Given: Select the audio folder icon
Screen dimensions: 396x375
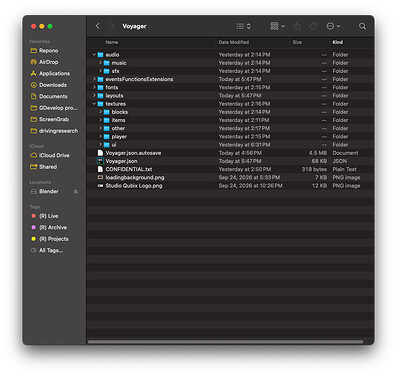Looking at the screenshot, I should pos(100,54).
